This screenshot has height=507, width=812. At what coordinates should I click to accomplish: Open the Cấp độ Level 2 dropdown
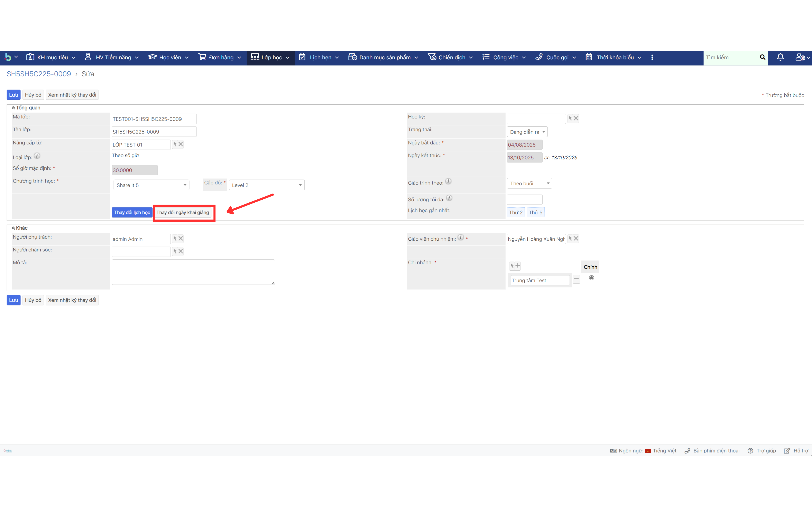pyautogui.click(x=266, y=185)
